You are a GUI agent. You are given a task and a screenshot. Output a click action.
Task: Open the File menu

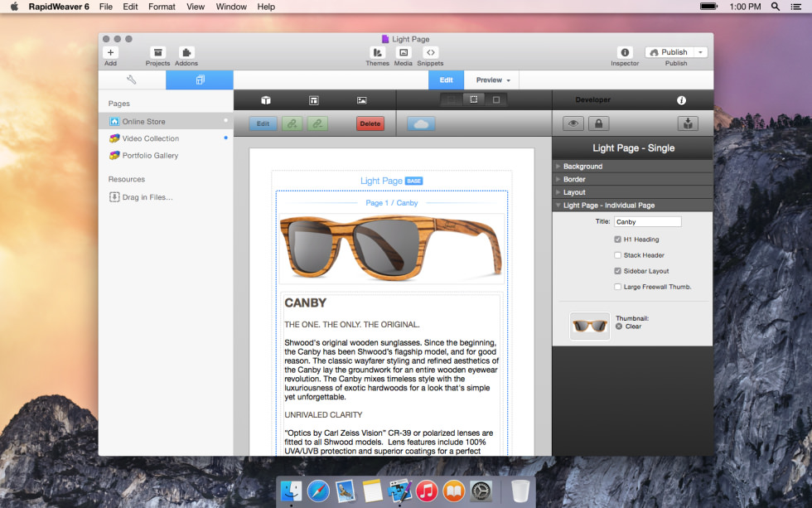coord(106,7)
